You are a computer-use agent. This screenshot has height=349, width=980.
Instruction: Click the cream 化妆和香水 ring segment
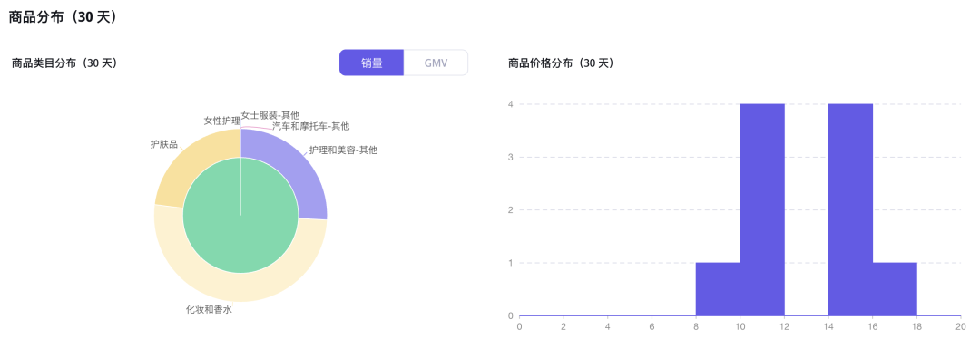240,288
